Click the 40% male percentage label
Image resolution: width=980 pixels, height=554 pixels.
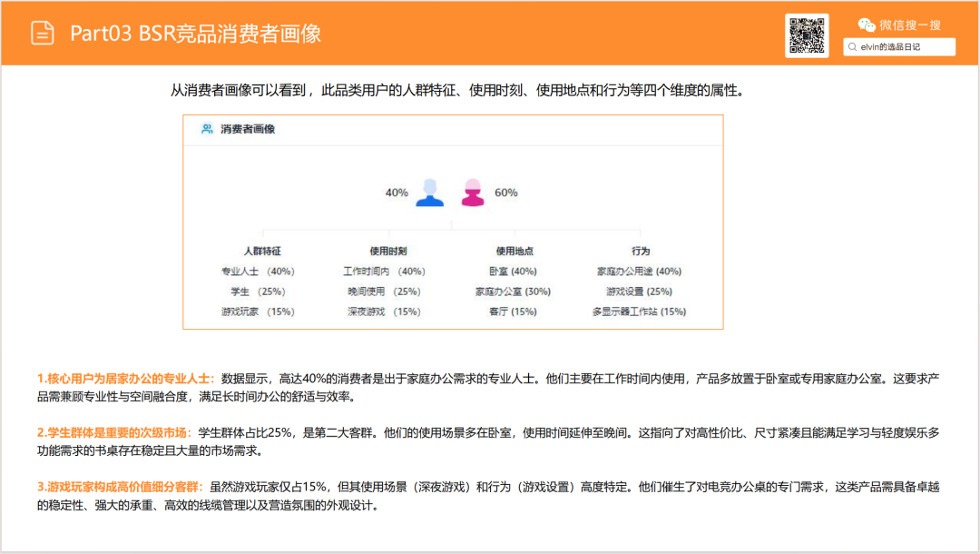397,193
